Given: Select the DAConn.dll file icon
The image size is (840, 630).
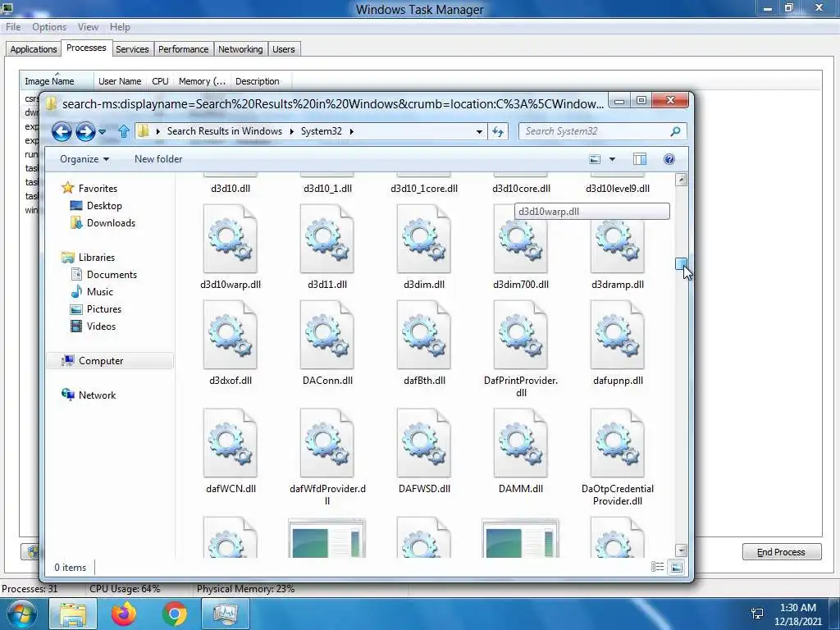Looking at the screenshot, I should (327, 335).
